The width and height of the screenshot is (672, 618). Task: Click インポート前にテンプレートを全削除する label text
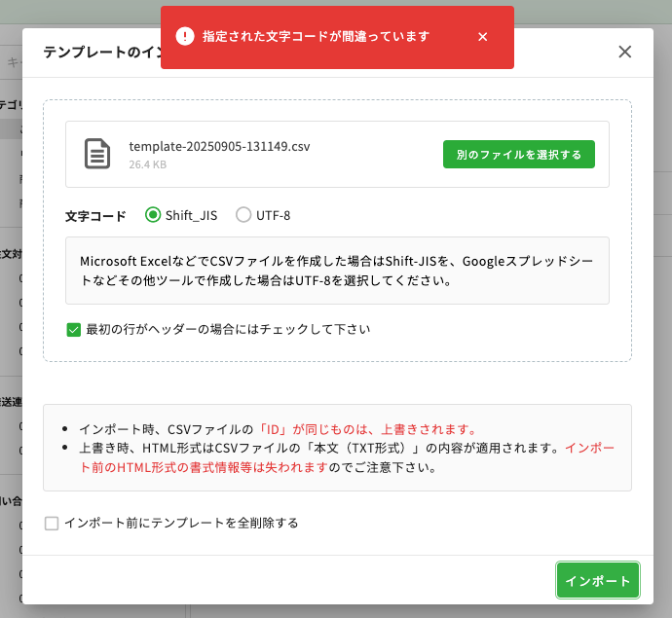(180, 523)
